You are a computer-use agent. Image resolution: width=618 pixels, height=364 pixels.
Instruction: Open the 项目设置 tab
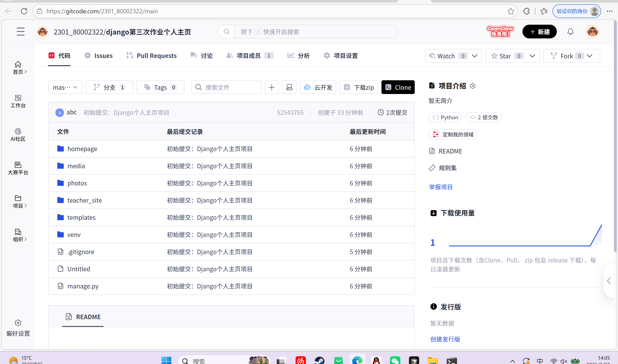point(341,56)
